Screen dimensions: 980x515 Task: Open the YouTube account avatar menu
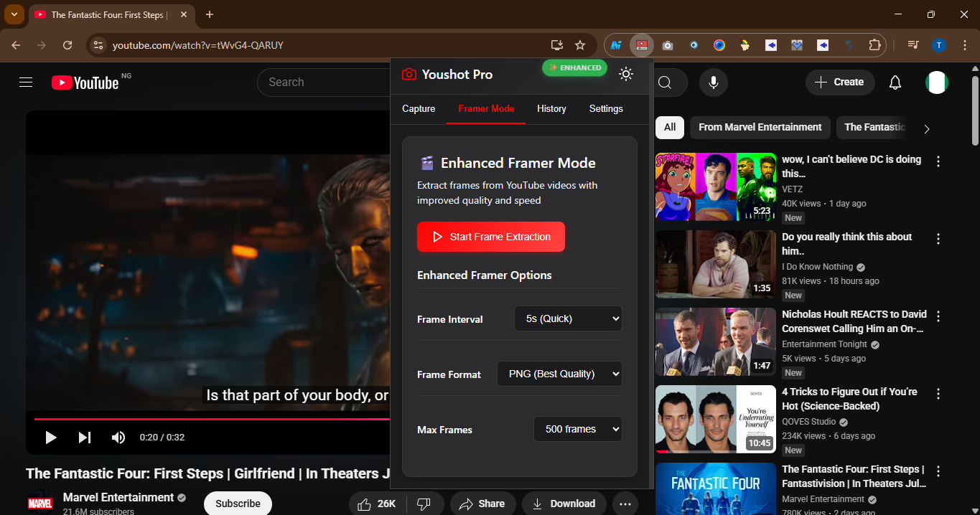(x=937, y=82)
